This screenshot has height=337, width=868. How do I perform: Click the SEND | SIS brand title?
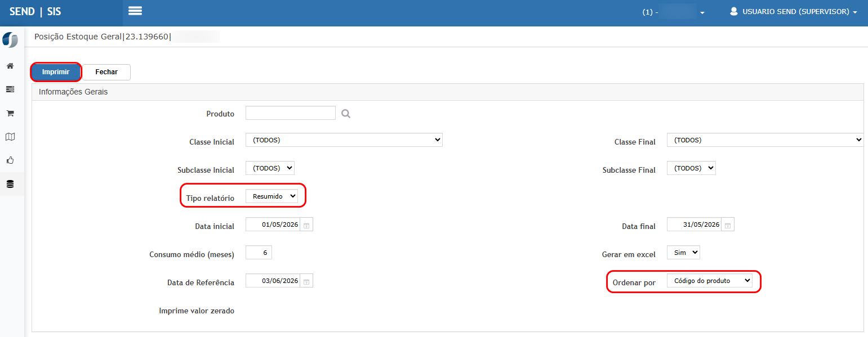[35, 11]
